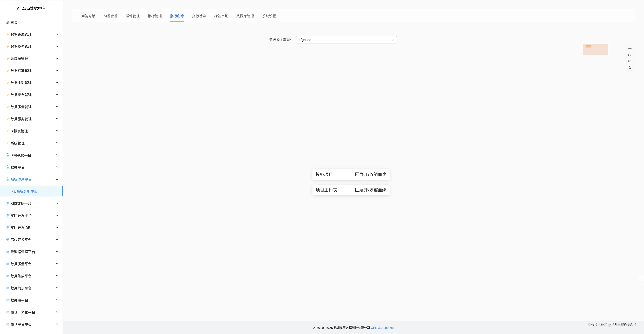Open the 请选择主题域 dropdown showing tfgc-oa
Viewport: 644px width, 334px height.
346,40
